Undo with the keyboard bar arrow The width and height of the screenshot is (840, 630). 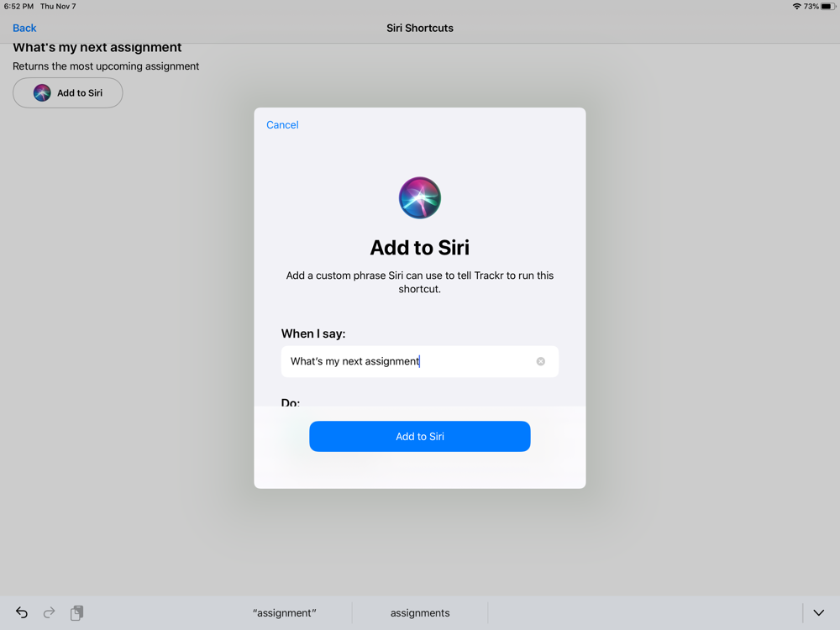[x=22, y=612]
